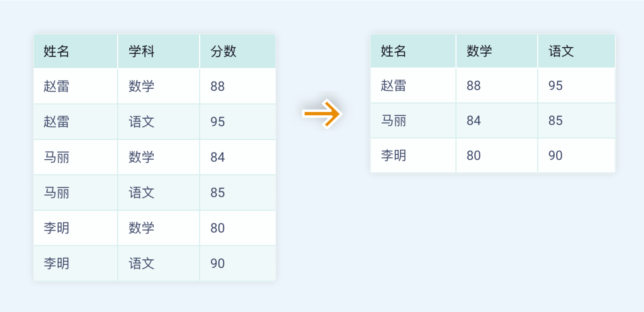This screenshot has height=312, width=644.
Task: Click score 95 in the left table
Action: coord(218,122)
